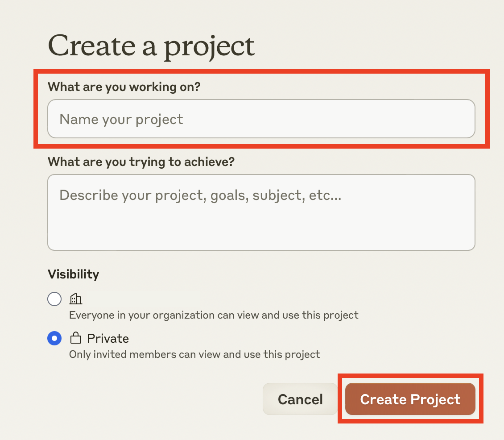The image size is (504, 440).
Task: Toggle visibility to everyone in your organization
Action: [54, 299]
